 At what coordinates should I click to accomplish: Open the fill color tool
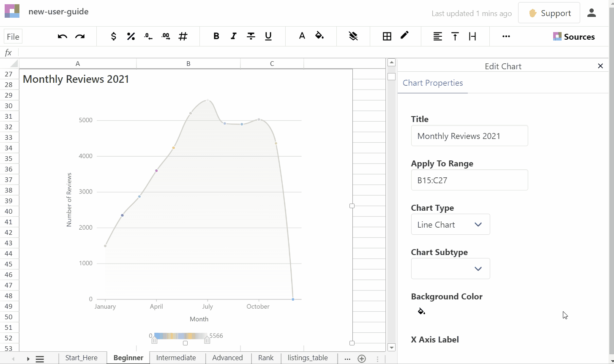pyautogui.click(x=320, y=36)
